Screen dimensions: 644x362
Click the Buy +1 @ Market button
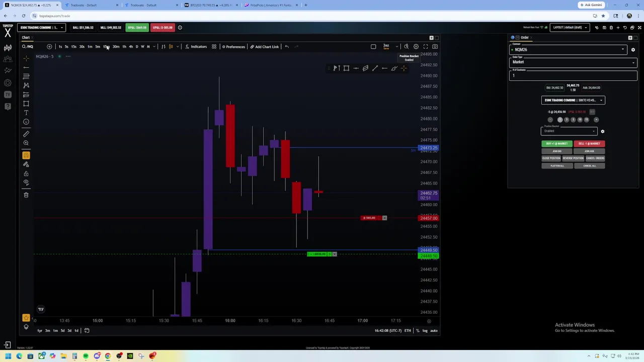[x=556, y=144]
